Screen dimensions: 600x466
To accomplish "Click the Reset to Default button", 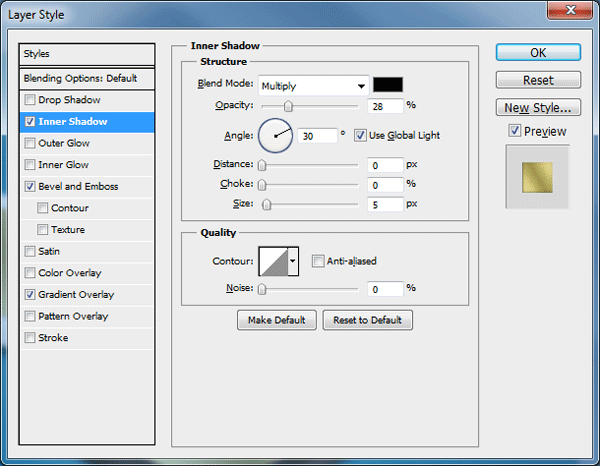I will (367, 320).
